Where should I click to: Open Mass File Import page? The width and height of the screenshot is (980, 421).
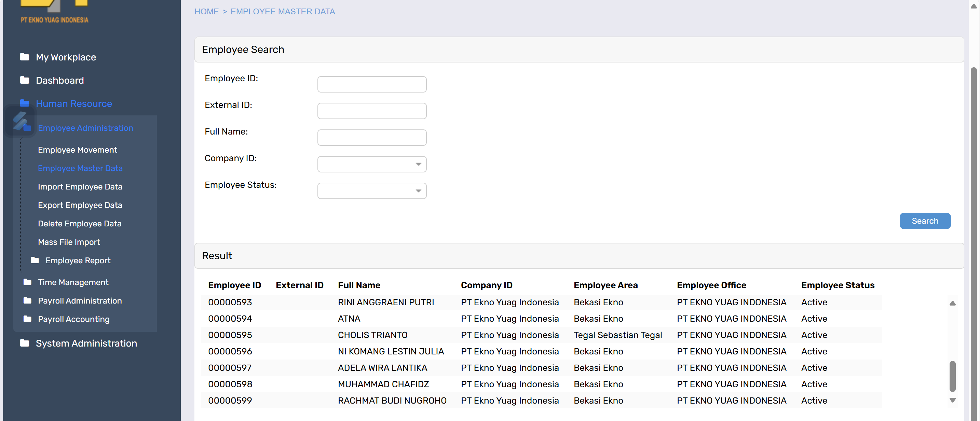point(69,242)
